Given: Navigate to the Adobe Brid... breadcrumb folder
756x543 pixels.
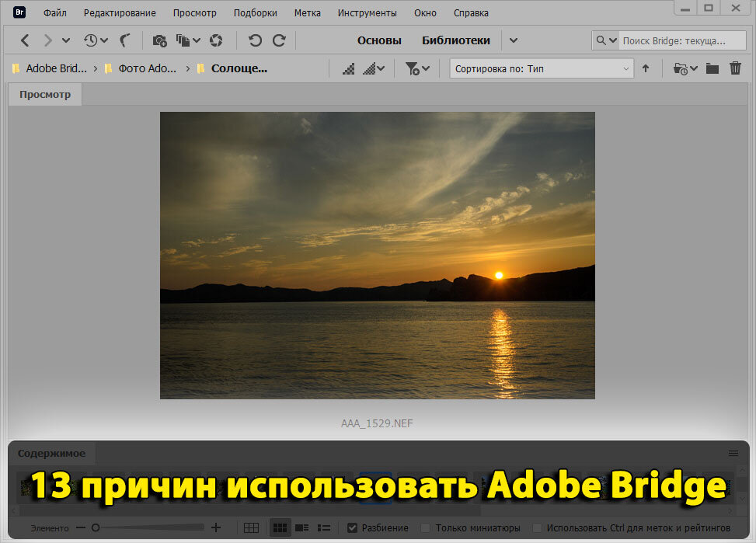Looking at the screenshot, I should [56, 68].
